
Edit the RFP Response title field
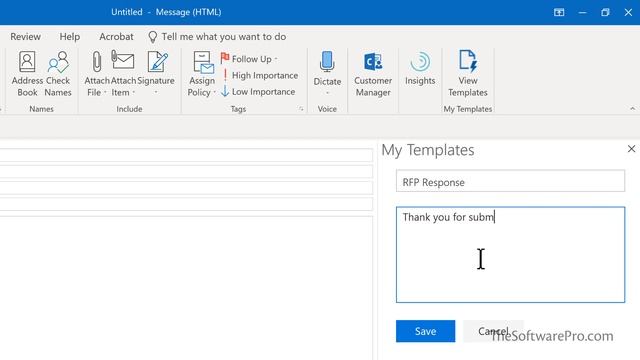pos(510,181)
